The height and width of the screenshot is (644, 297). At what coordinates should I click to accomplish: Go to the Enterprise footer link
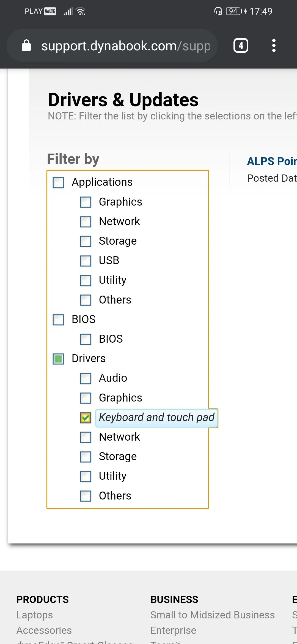(173, 630)
